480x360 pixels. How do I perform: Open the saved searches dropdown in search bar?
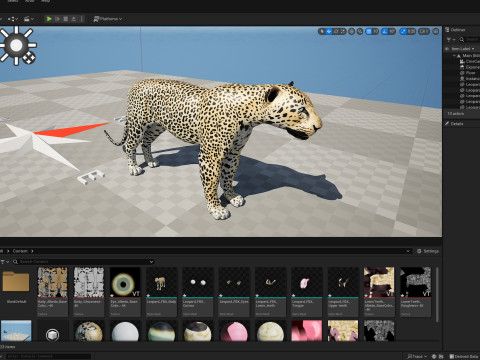(x=151, y=262)
